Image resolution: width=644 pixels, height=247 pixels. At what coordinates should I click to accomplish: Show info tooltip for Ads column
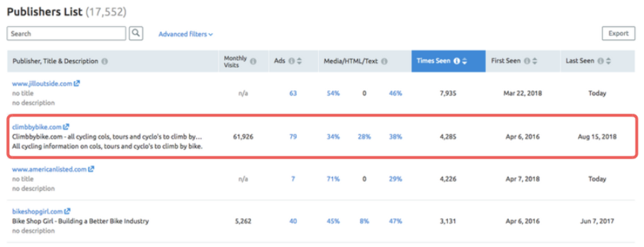coord(292,61)
